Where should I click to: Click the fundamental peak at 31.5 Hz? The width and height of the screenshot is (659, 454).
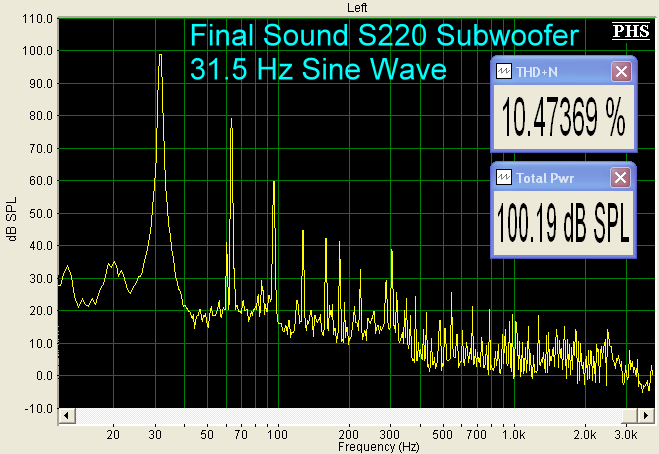click(x=160, y=55)
